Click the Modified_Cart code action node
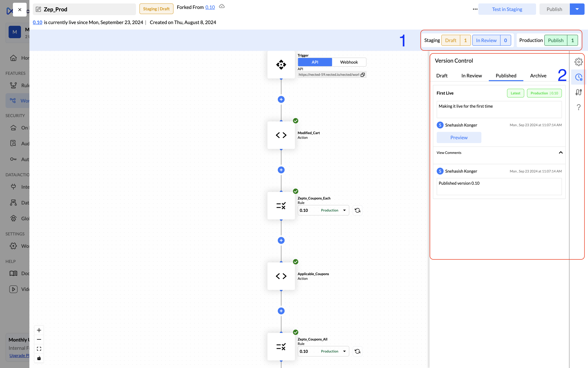The image size is (588, 368). click(x=281, y=135)
